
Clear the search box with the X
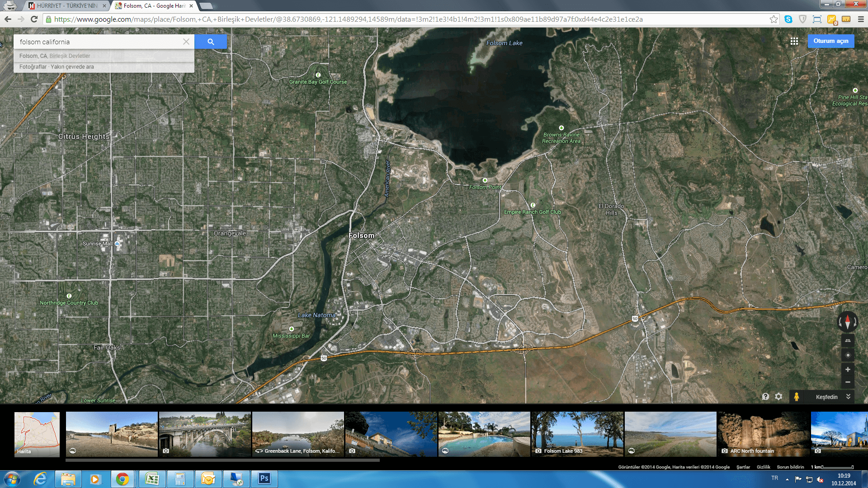click(x=186, y=42)
